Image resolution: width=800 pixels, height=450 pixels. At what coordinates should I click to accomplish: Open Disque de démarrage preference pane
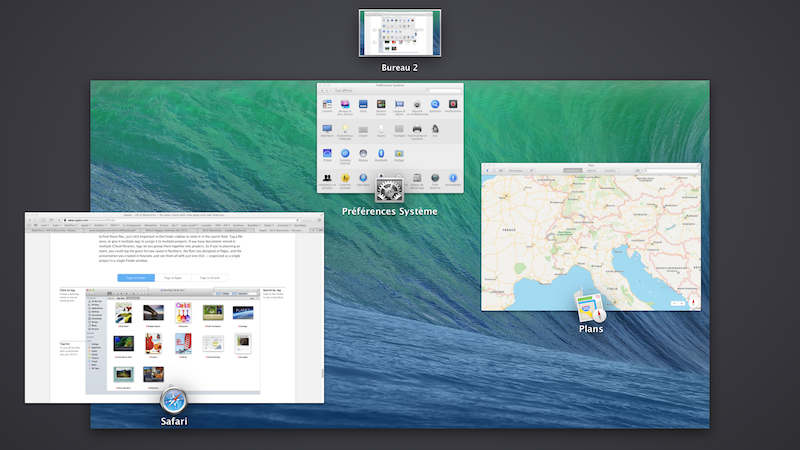(417, 181)
